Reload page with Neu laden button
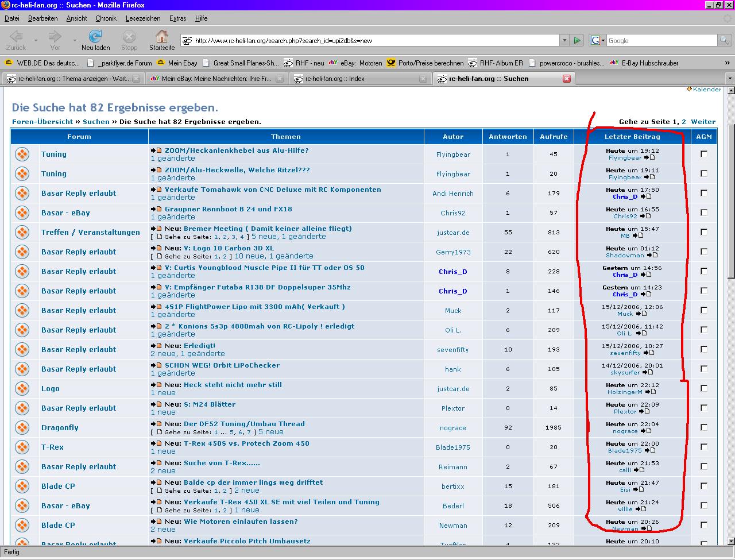The width and height of the screenshot is (735, 560). click(x=95, y=40)
